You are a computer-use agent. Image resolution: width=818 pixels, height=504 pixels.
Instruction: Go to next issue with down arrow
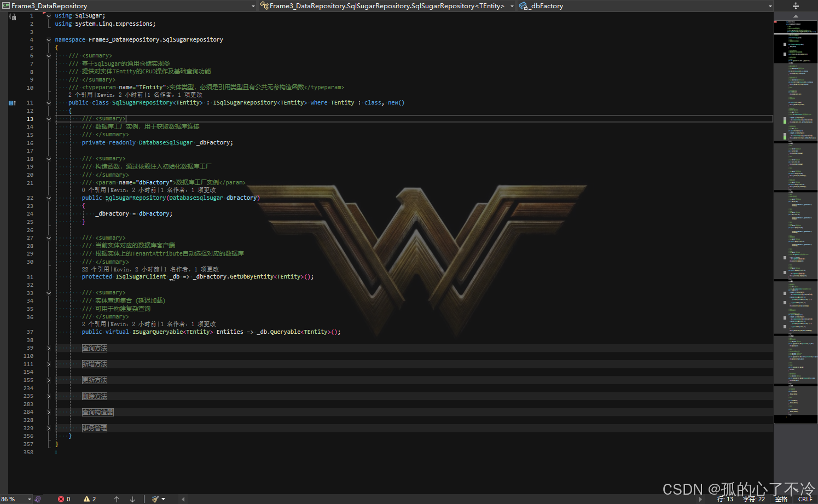click(132, 499)
